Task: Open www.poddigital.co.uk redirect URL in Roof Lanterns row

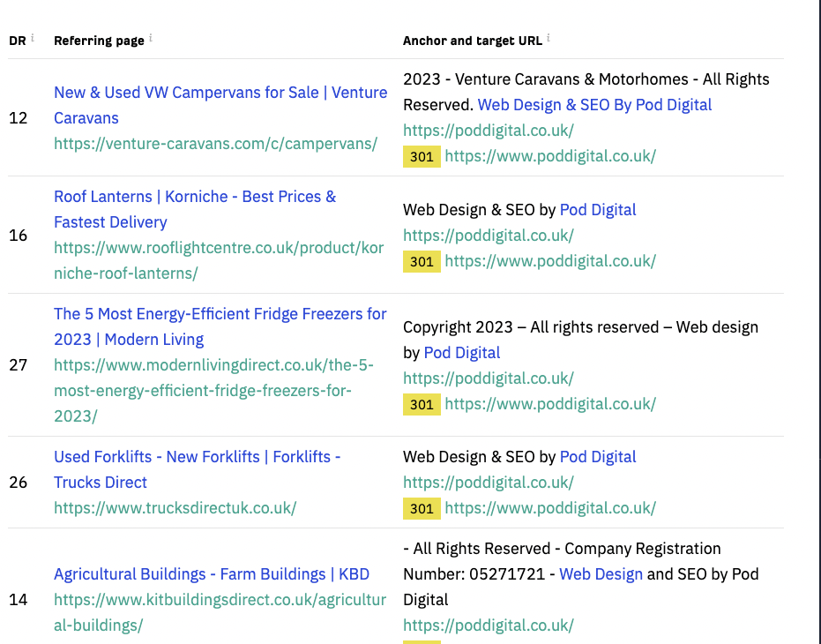Action: [550, 261]
